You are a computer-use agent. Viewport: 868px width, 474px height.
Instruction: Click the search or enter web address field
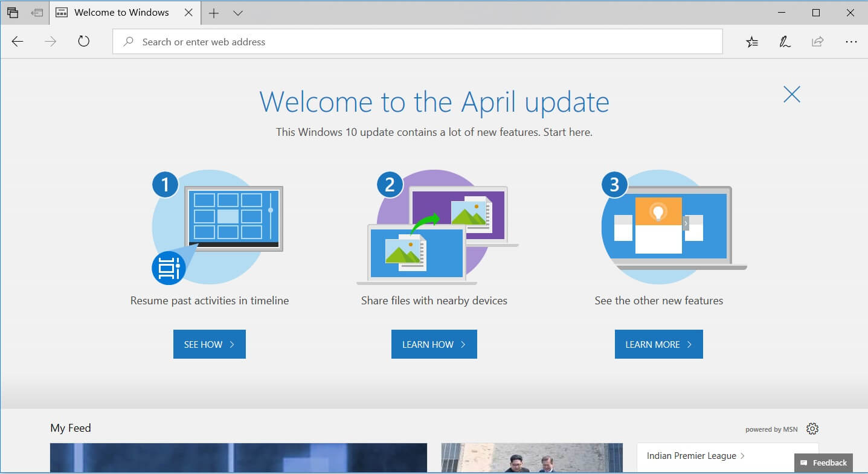[x=417, y=42]
